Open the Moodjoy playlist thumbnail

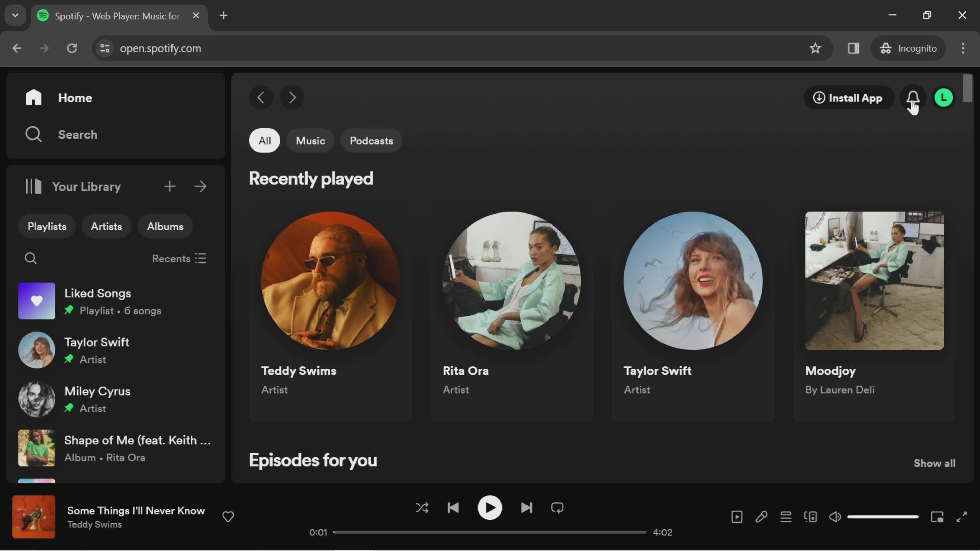coord(874,281)
